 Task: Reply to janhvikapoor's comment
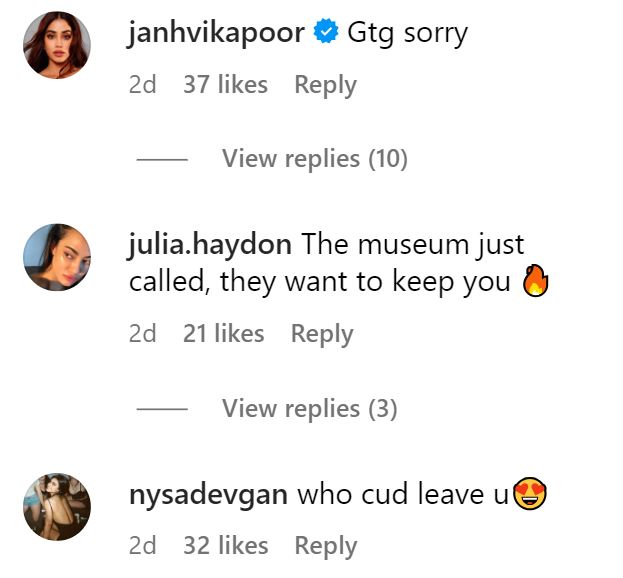click(325, 85)
